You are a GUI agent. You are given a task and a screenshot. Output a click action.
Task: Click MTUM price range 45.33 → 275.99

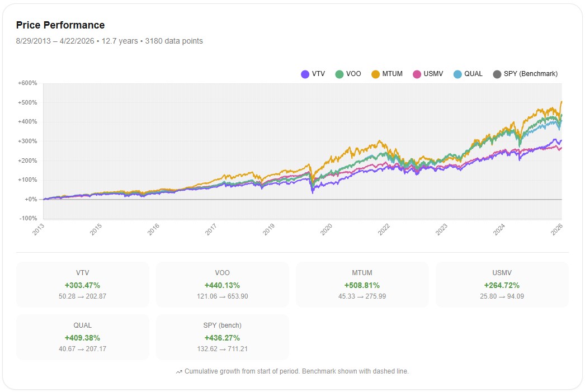362,296
